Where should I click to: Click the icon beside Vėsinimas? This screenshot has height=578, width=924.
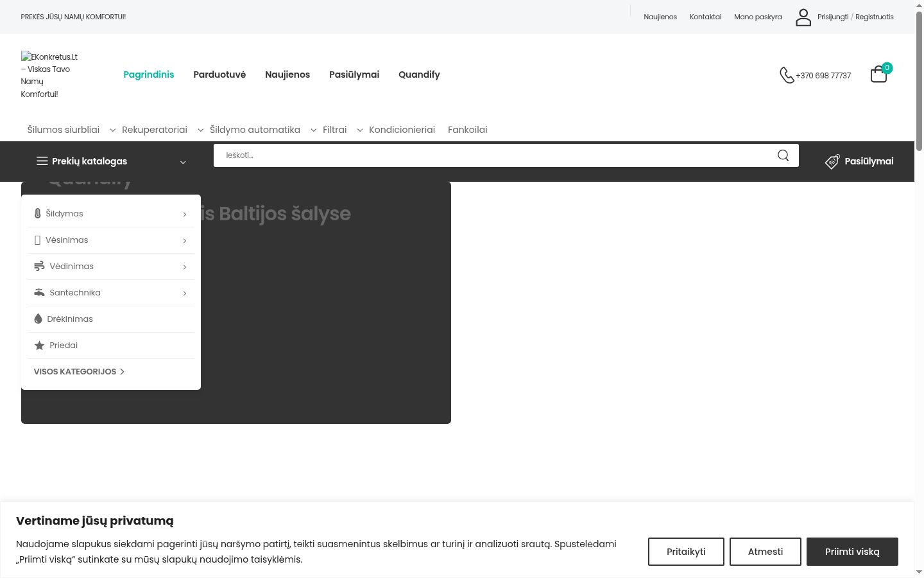37,240
